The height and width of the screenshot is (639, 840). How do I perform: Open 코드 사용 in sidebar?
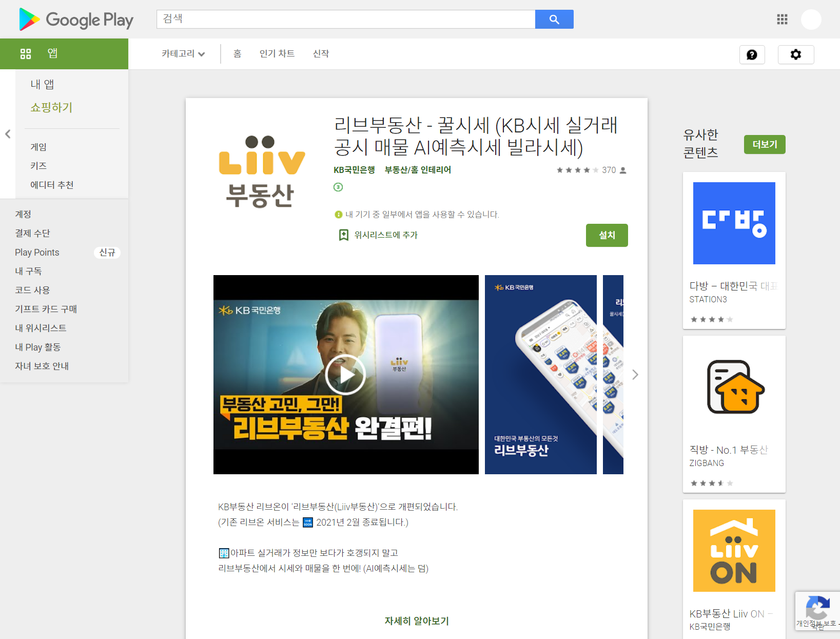32,290
